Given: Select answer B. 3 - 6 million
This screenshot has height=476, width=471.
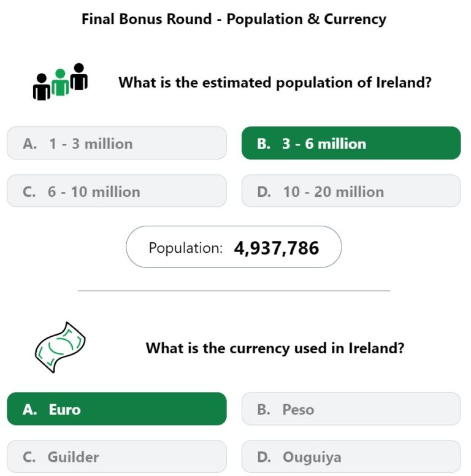Looking at the screenshot, I should [x=351, y=143].
